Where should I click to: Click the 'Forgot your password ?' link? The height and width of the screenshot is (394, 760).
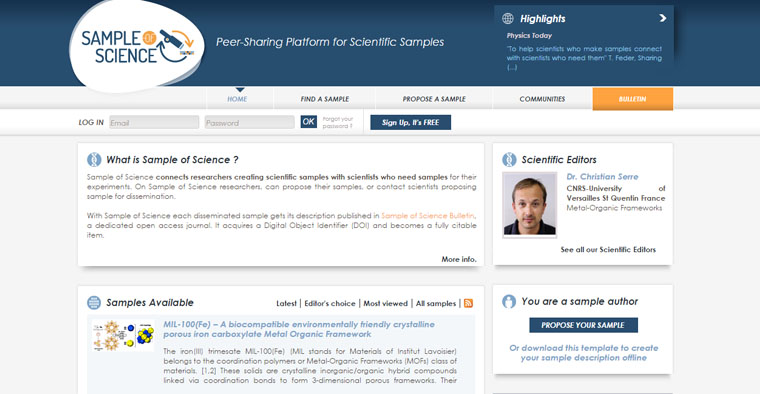click(338, 122)
